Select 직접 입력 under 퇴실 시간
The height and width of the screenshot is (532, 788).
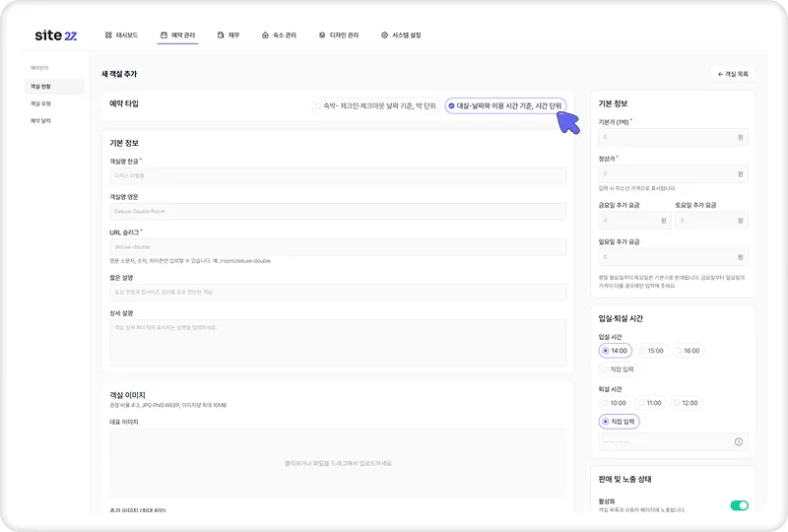click(x=619, y=422)
